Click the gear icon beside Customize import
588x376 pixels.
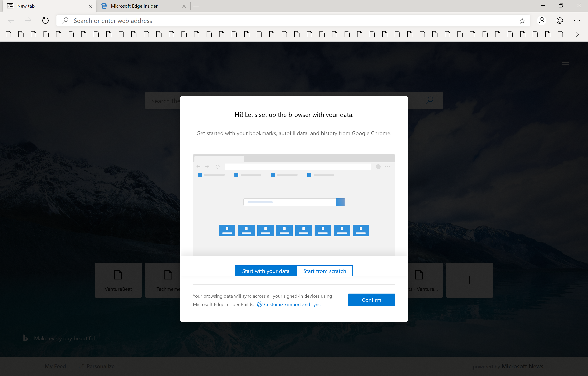pos(260,304)
